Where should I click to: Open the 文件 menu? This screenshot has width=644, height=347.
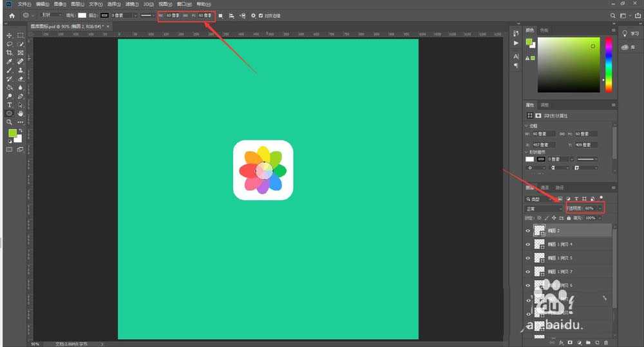click(24, 4)
